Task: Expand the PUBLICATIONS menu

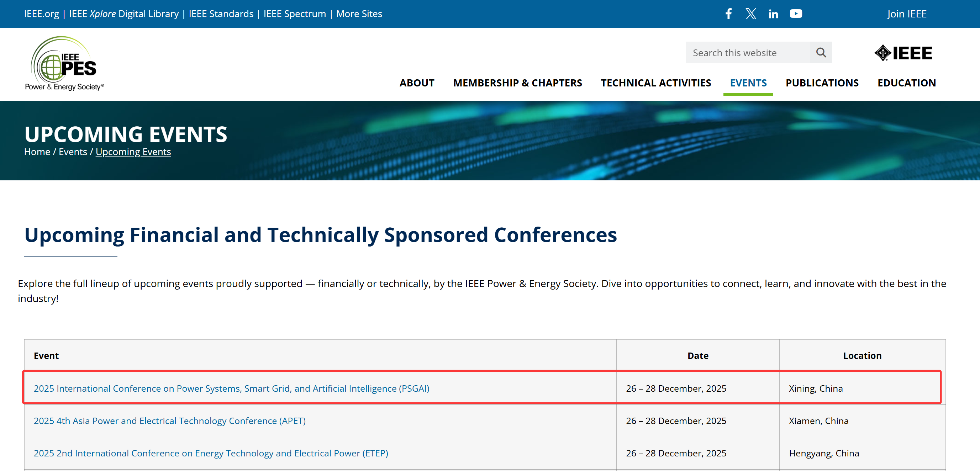Action: (x=822, y=83)
